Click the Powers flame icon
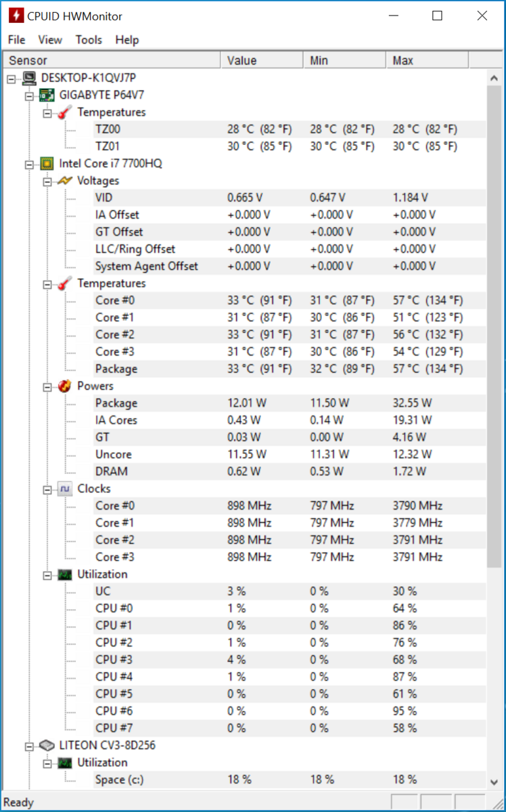 66,386
